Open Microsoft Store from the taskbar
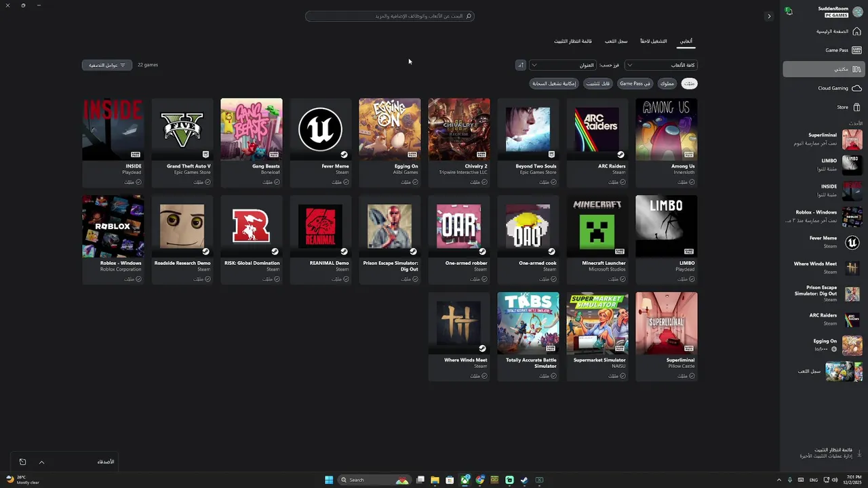 point(450,480)
